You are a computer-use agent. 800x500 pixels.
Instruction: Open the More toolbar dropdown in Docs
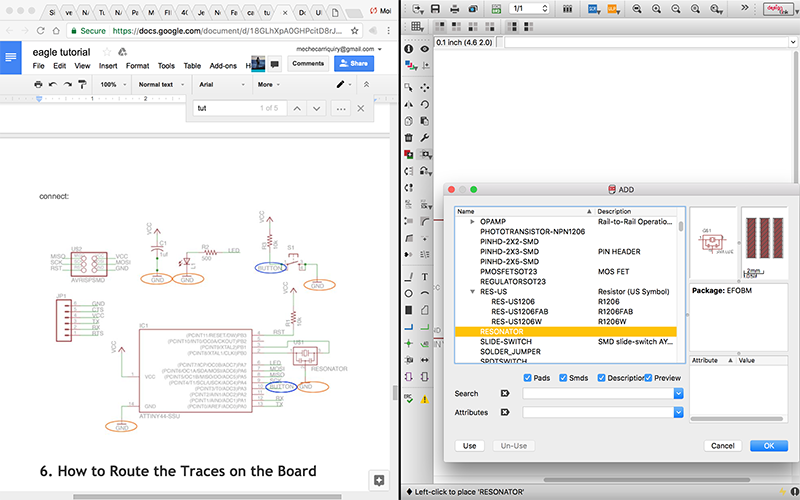269,85
